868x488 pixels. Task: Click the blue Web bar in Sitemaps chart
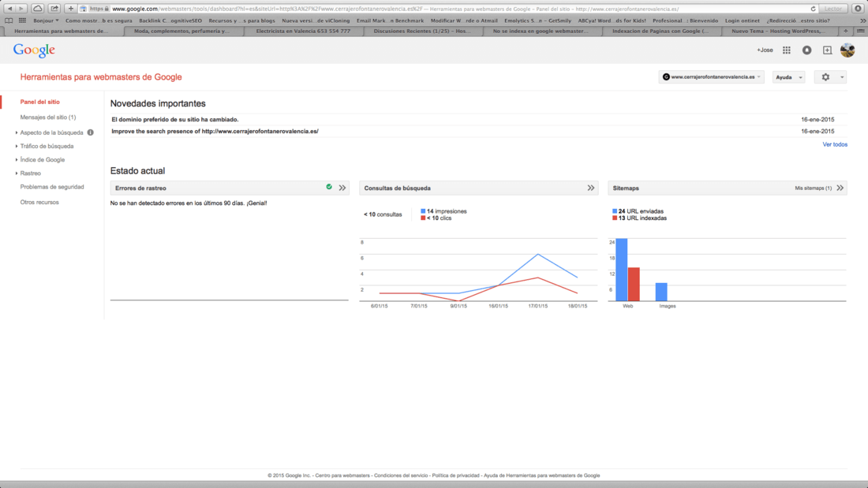[x=622, y=270]
